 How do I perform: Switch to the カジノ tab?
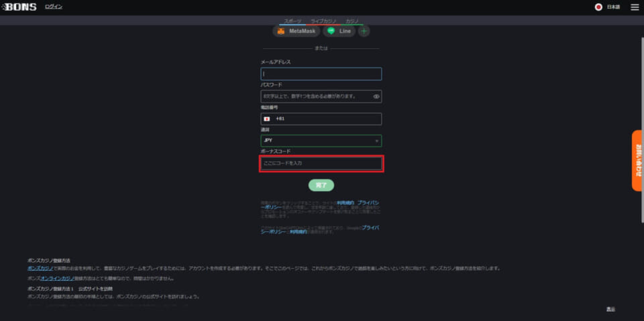352,21
